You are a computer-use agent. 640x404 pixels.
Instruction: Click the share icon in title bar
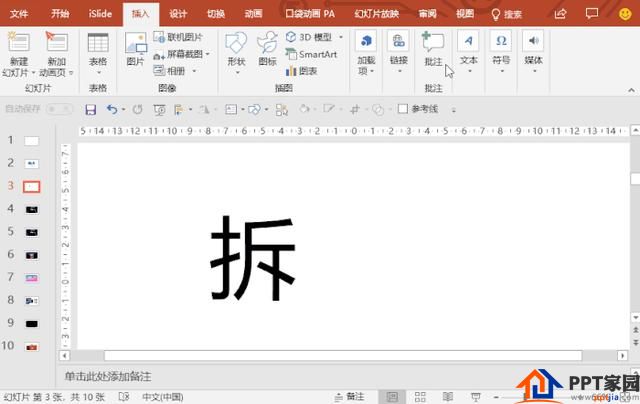pyautogui.click(x=560, y=14)
